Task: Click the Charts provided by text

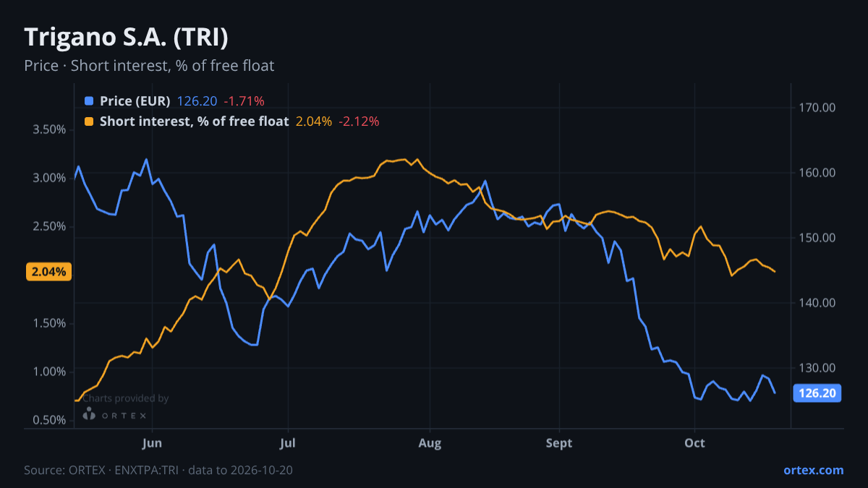Action: point(125,398)
